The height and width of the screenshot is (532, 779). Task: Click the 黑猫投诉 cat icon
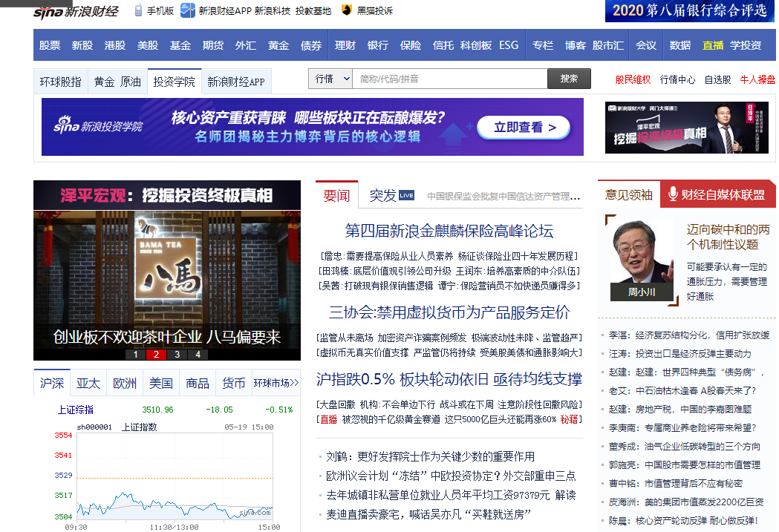346,10
